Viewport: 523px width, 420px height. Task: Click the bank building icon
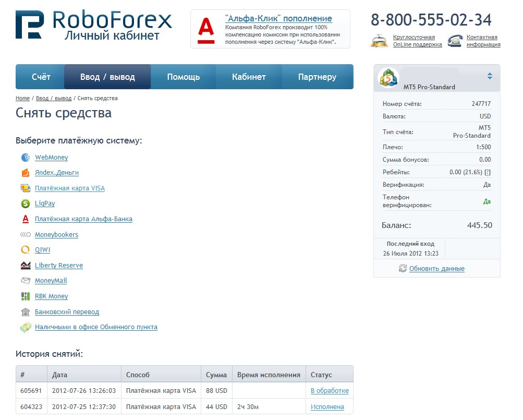26,312
